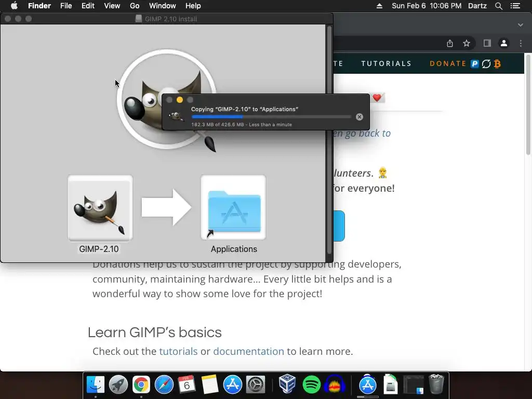Click the copy progress bar
532x399 pixels.
[x=271, y=117]
